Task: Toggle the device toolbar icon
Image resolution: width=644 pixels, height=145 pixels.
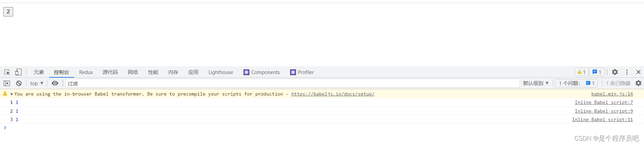Action: coord(18,72)
